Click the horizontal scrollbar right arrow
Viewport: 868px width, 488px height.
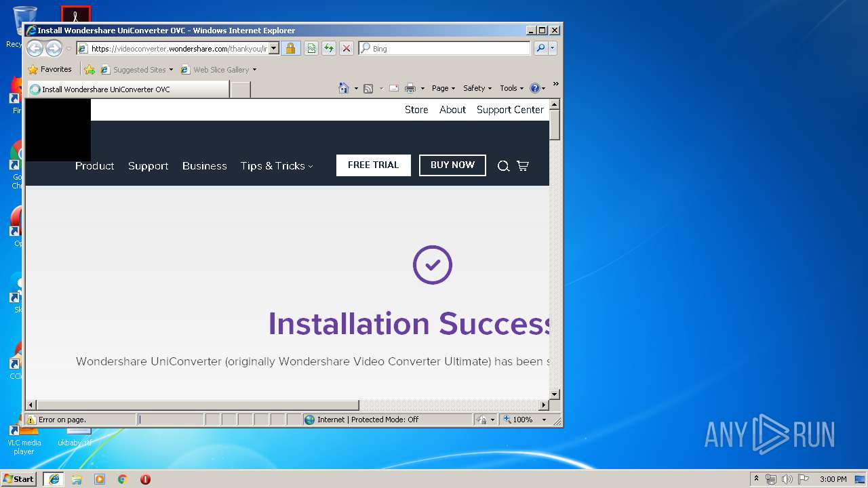544,405
